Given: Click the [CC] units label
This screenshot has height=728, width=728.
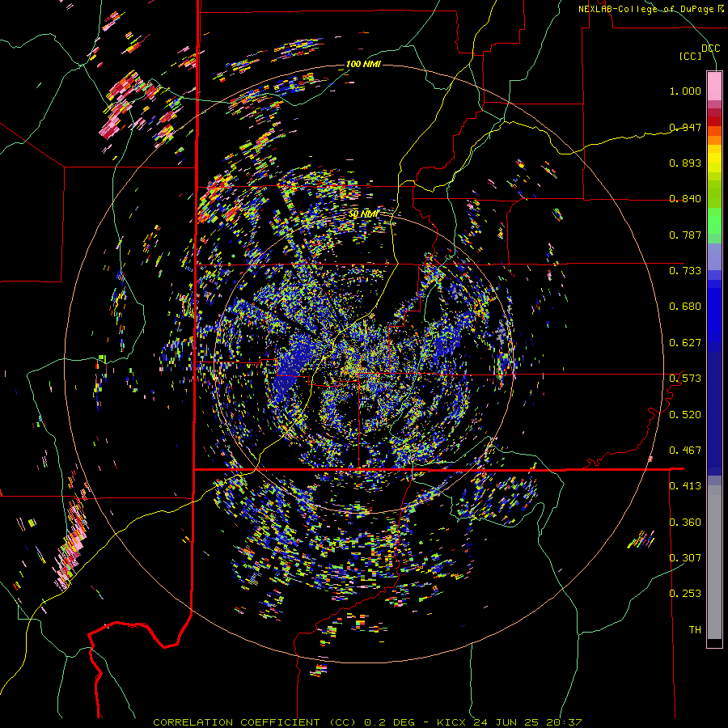Looking at the screenshot, I should tap(691, 56).
